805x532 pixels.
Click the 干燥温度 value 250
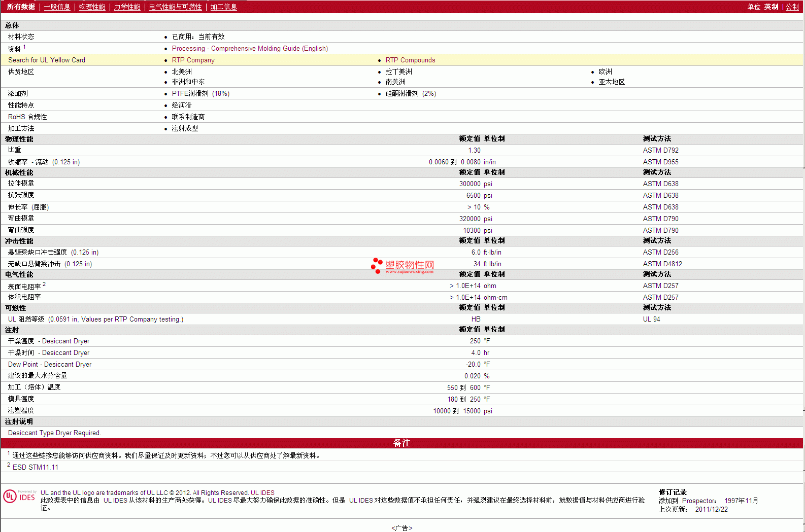pyautogui.click(x=475, y=341)
